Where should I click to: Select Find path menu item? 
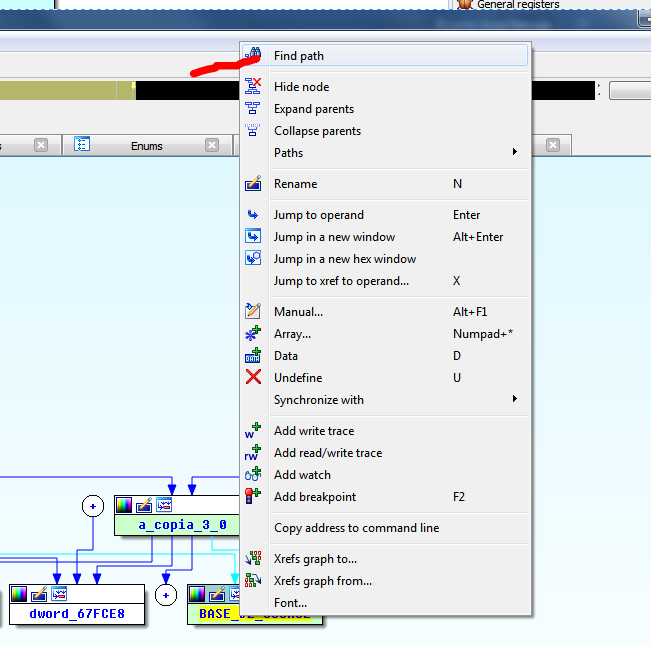click(x=298, y=56)
